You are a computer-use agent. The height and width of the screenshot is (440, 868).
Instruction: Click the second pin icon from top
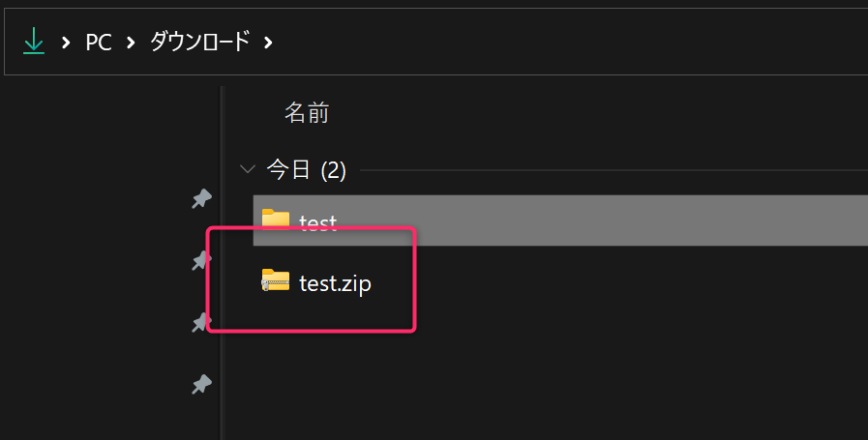(x=201, y=260)
